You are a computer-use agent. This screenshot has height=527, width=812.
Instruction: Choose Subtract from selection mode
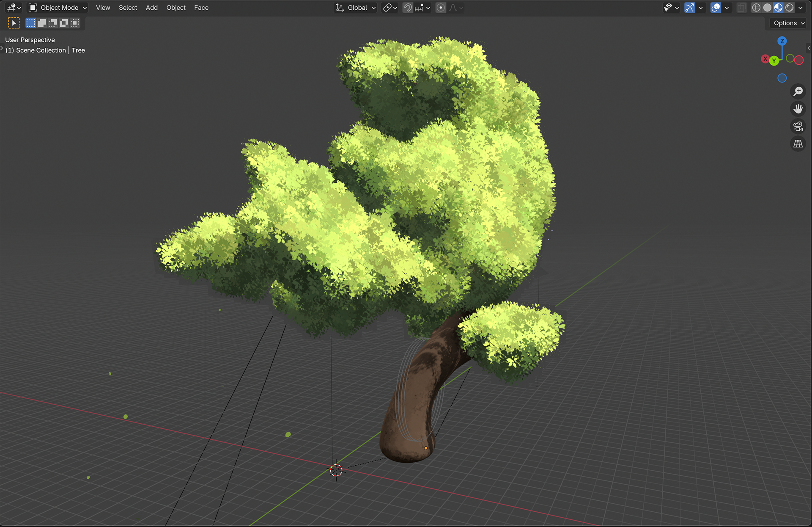coord(52,23)
